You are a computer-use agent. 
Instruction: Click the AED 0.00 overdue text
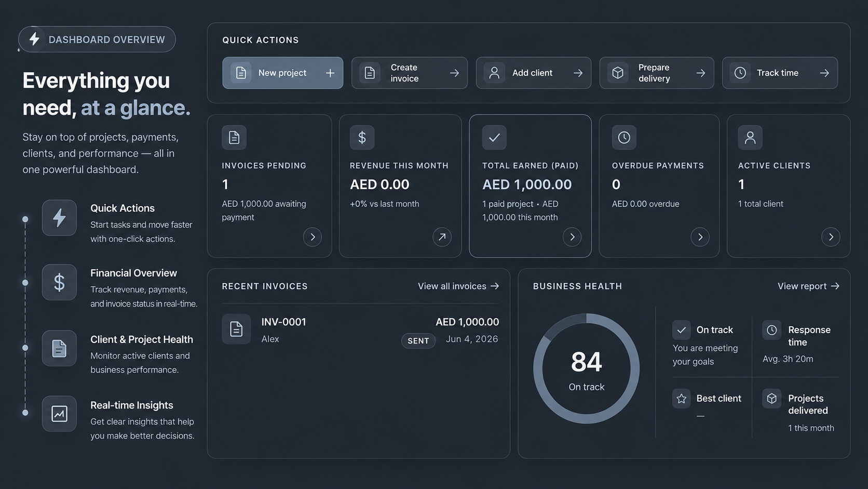tap(646, 204)
